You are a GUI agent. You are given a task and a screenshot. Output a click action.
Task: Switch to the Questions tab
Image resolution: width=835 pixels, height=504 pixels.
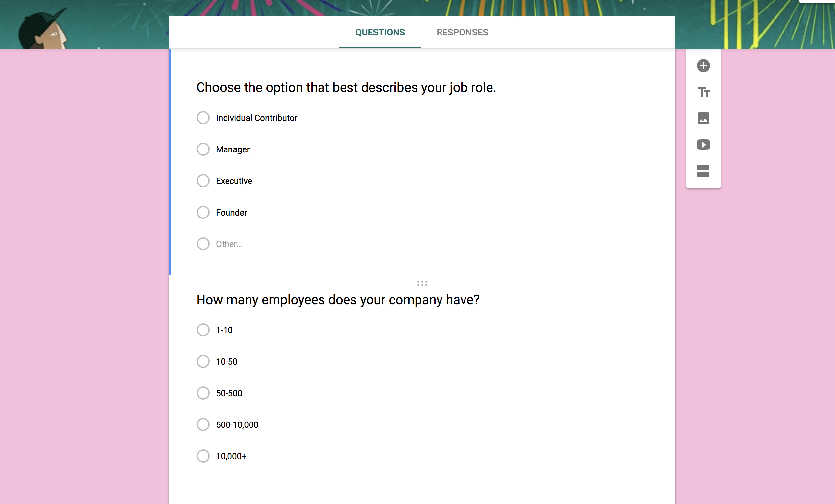pos(380,32)
